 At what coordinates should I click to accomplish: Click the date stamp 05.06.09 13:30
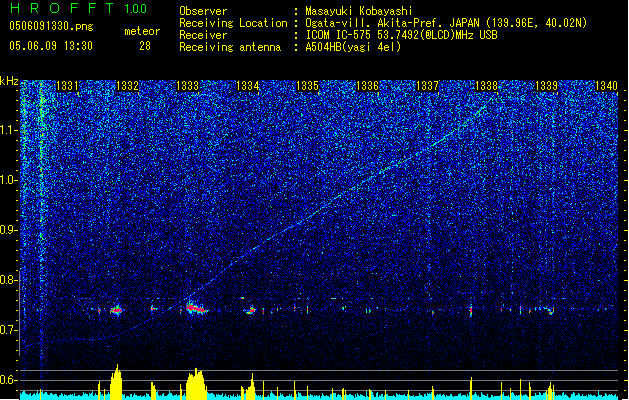[51, 46]
